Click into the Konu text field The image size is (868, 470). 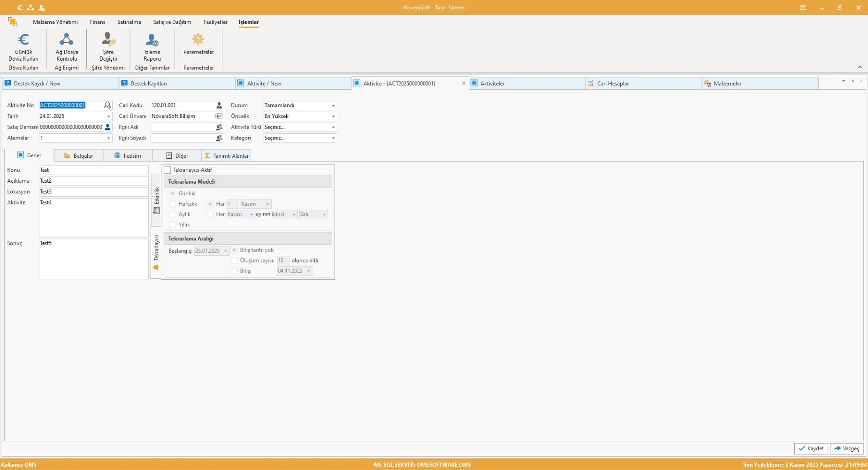93,170
